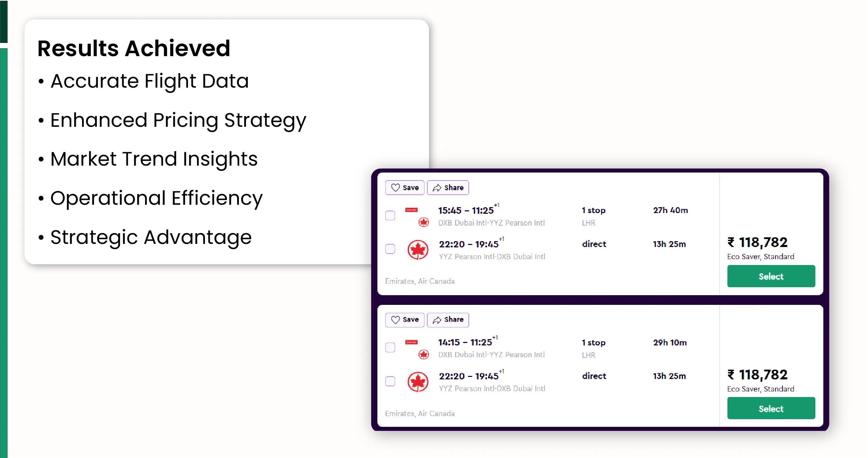Click the Emirates logo on 14:15 flight
This screenshot has width=868, height=458.
[411, 342]
